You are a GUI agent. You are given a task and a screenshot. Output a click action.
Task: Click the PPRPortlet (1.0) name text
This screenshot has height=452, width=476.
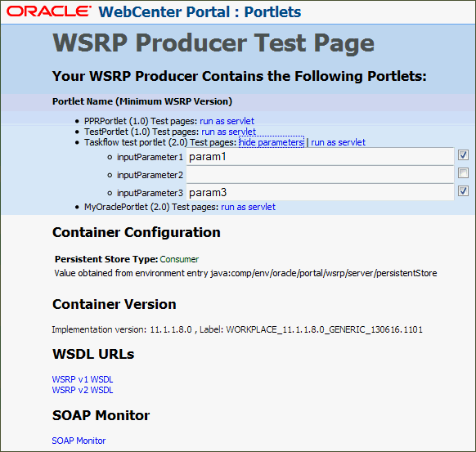[116, 121]
